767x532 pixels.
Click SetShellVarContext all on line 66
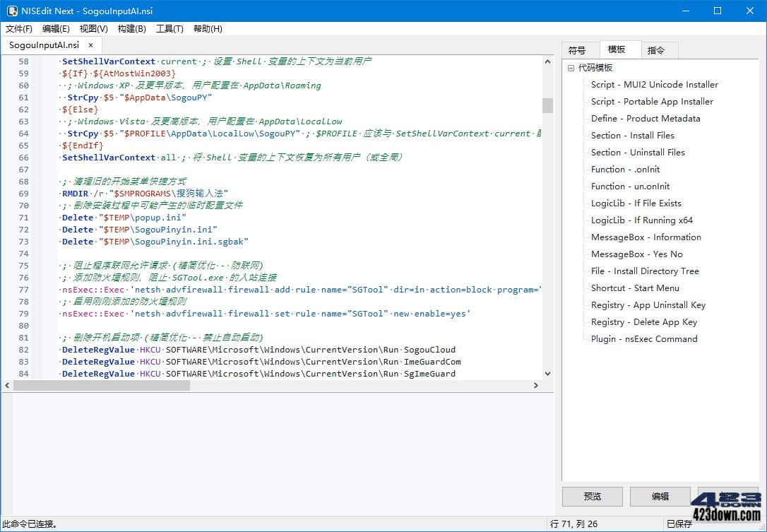(x=119, y=158)
